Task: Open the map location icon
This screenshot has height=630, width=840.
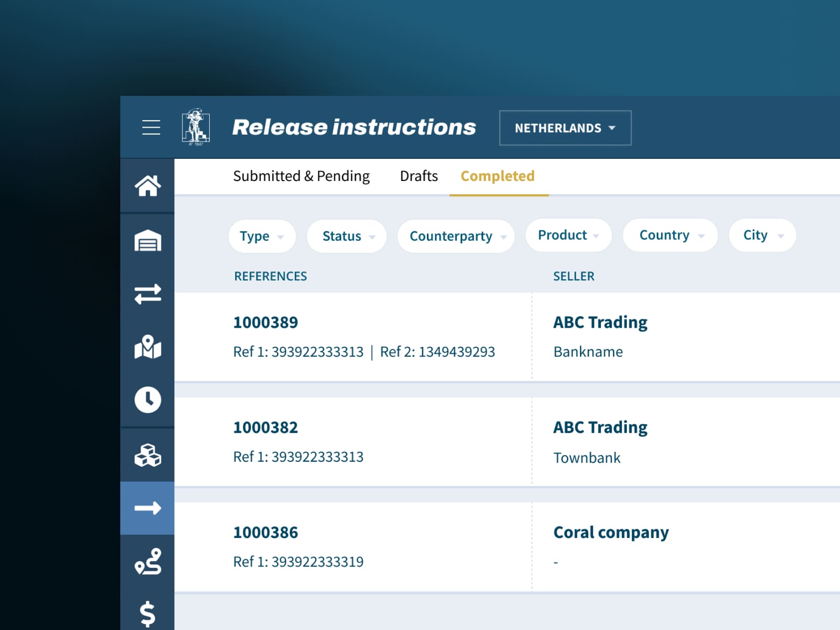Action: [x=148, y=347]
